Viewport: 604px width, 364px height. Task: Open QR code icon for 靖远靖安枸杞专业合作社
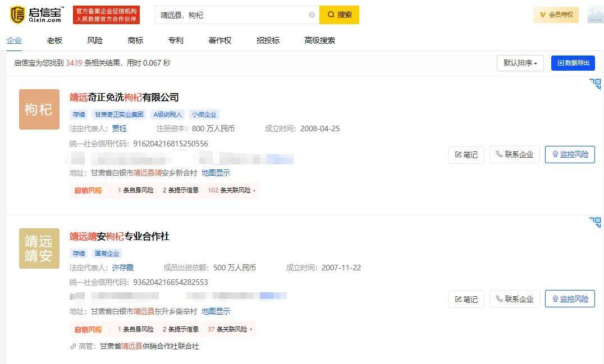[595, 222]
